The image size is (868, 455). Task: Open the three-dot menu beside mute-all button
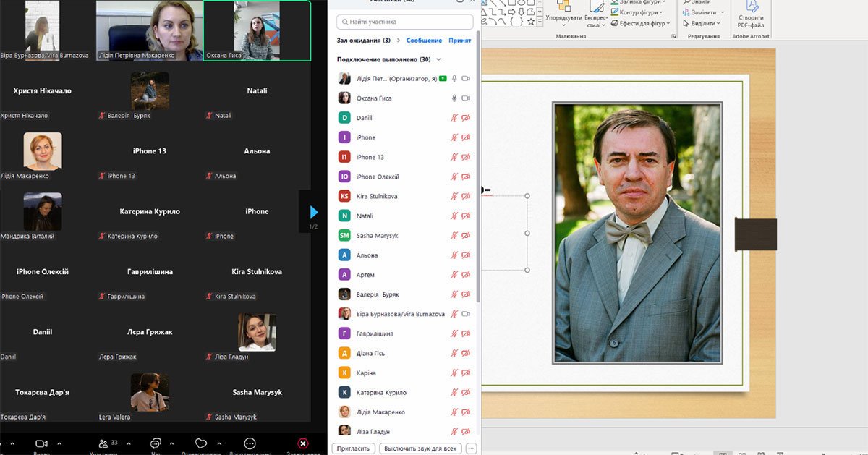[471, 448]
